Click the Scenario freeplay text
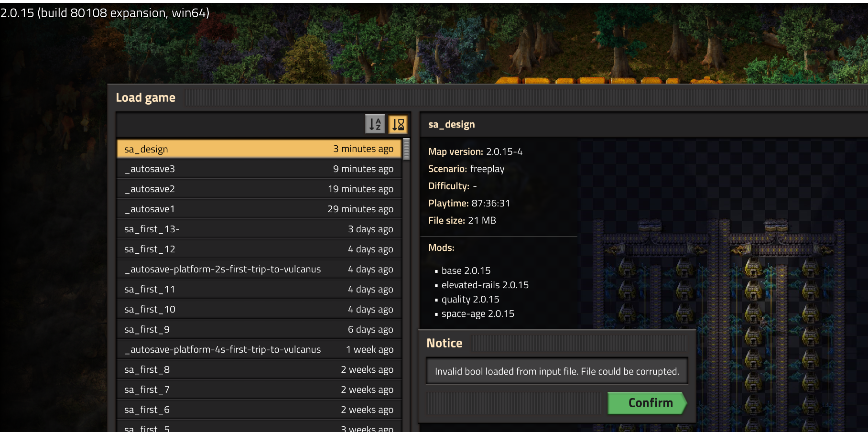Viewport: 868px width, 432px height. [466, 169]
